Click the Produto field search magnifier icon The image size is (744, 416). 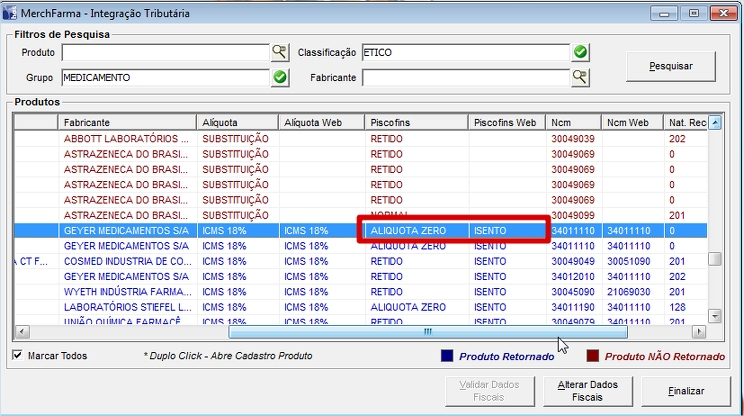tap(280, 52)
